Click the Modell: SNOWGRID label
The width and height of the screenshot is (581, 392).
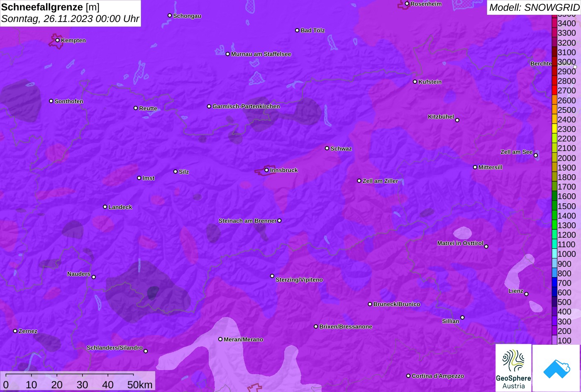tap(534, 7)
